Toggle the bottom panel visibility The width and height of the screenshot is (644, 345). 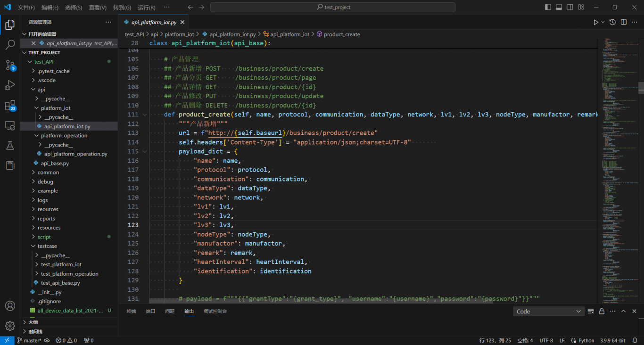pyautogui.click(x=559, y=7)
